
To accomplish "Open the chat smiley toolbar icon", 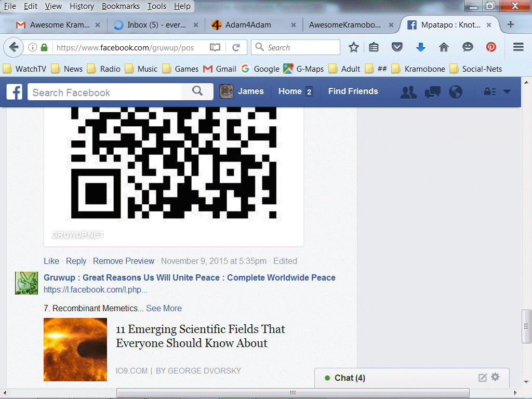I will 468,47.
